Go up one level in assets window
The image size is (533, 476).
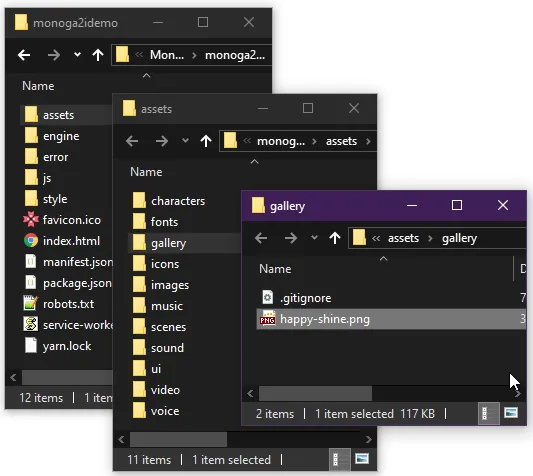[206, 141]
